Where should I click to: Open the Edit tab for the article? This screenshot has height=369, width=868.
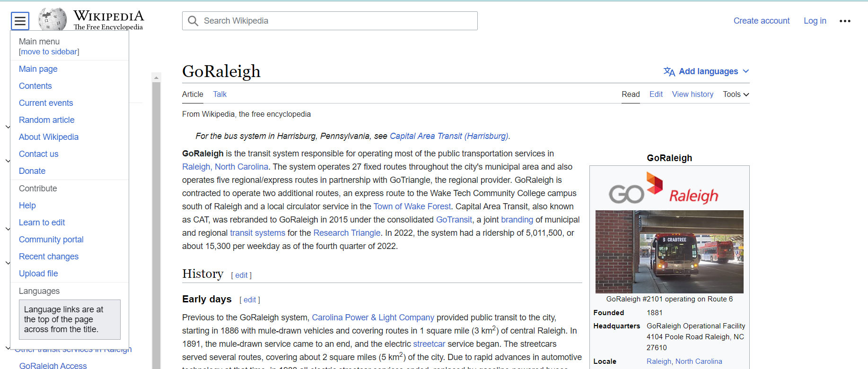pyautogui.click(x=656, y=94)
